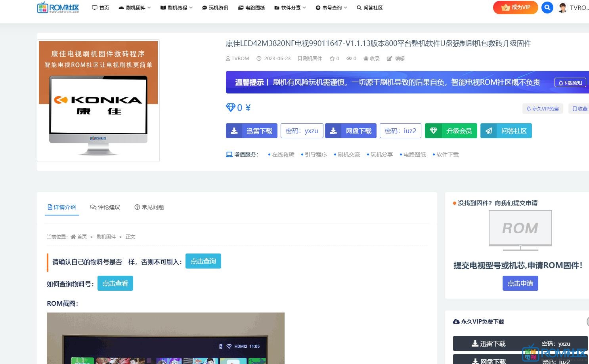
Task: Open 电路图纸 in top navigation
Action: [x=251, y=8]
